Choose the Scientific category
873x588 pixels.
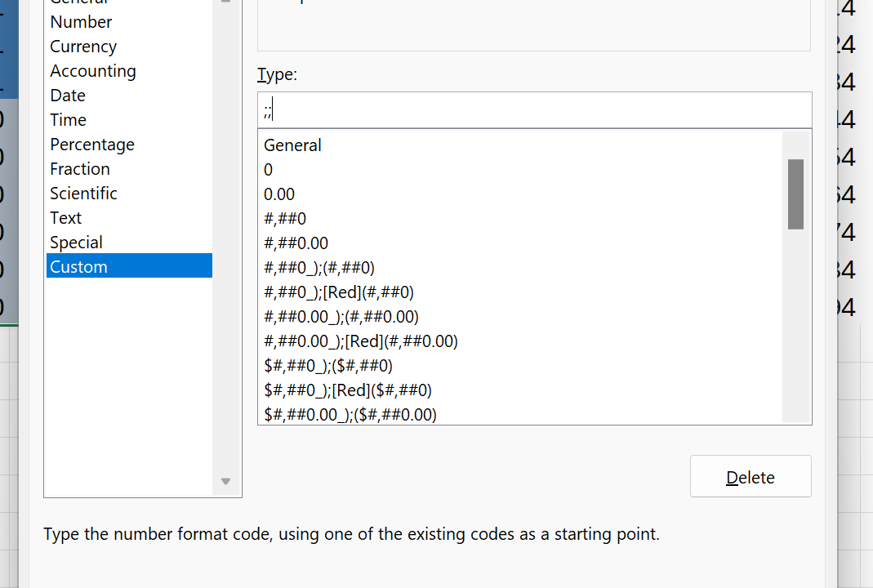click(83, 194)
